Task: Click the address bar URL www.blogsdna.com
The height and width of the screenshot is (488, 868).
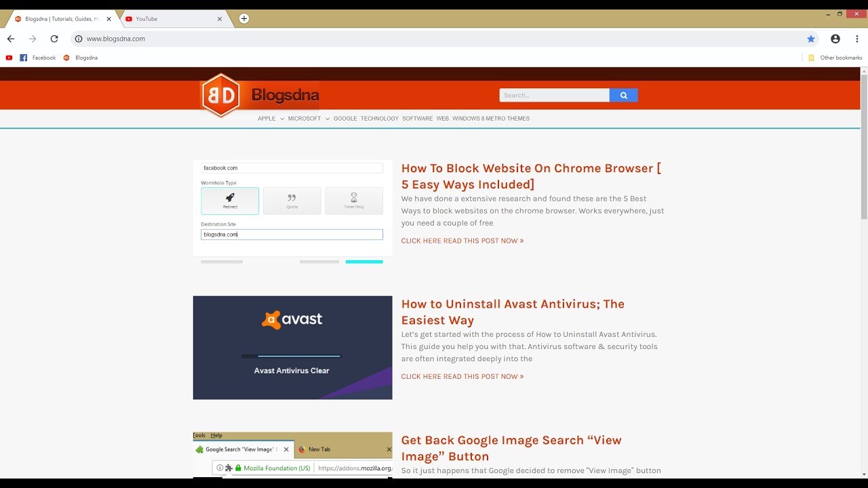Action: pyautogui.click(x=116, y=39)
